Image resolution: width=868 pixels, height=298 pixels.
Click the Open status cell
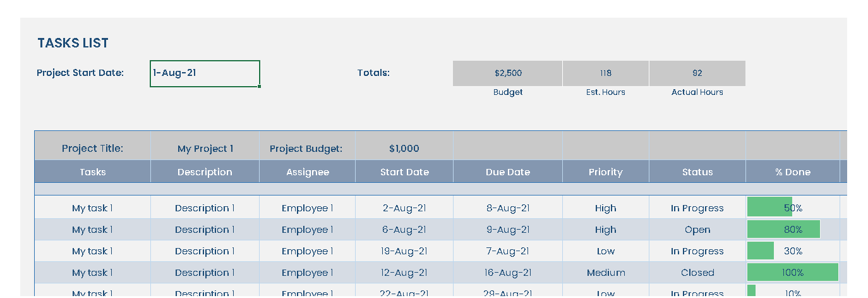pyautogui.click(x=697, y=230)
